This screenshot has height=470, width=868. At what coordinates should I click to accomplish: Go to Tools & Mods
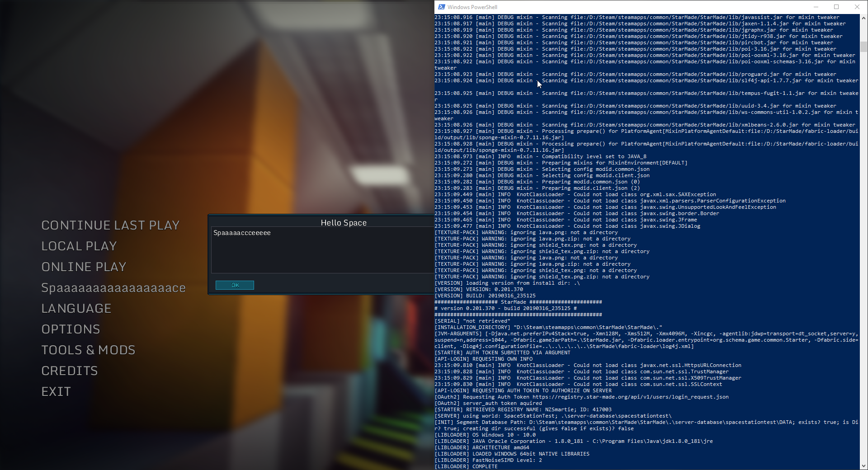(x=88, y=350)
